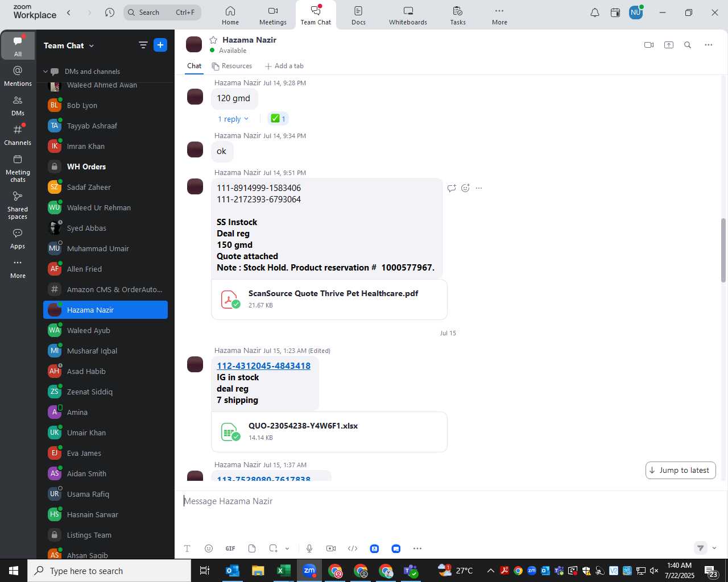Reply to the SS Instock message

[452, 188]
